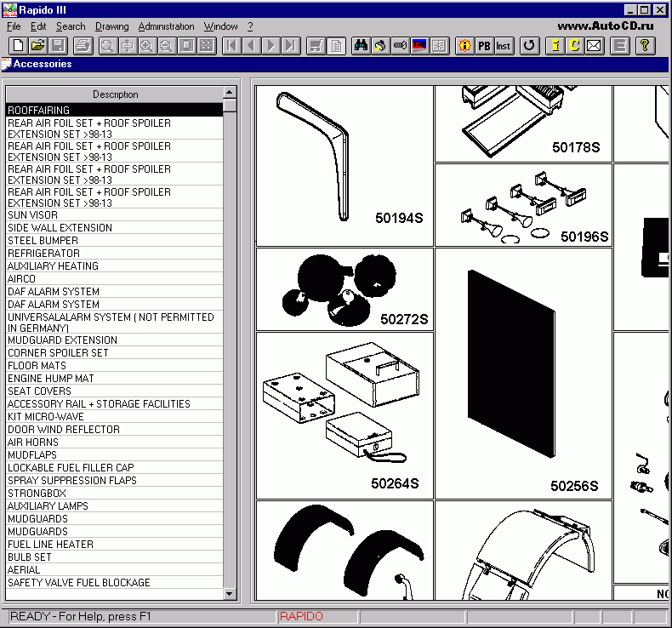Open the 50178S part thumbnail
Viewport: 672px width, 628px height.
tap(523, 124)
